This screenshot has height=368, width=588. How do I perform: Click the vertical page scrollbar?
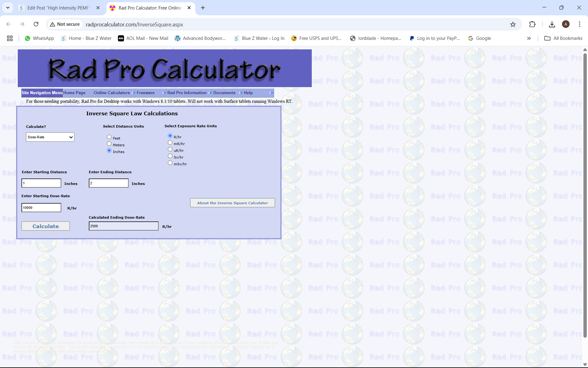click(x=585, y=196)
